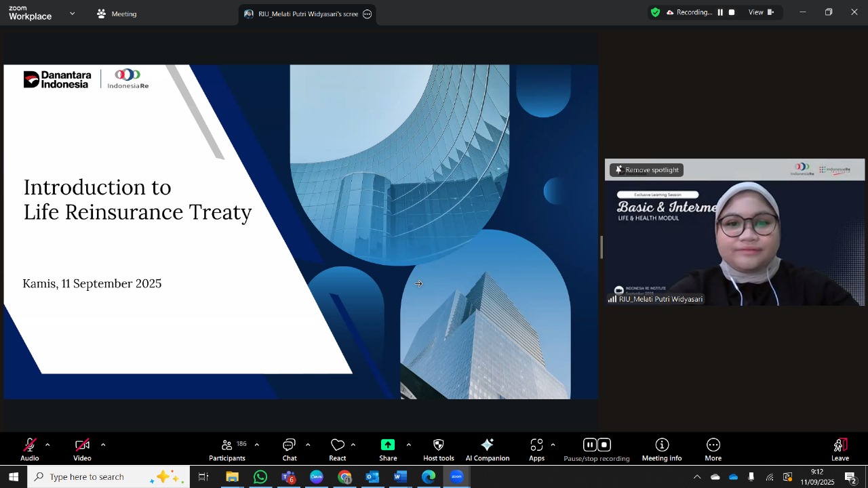The height and width of the screenshot is (488, 868).
Task: Launch the AI Companion
Action: click(487, 448)
